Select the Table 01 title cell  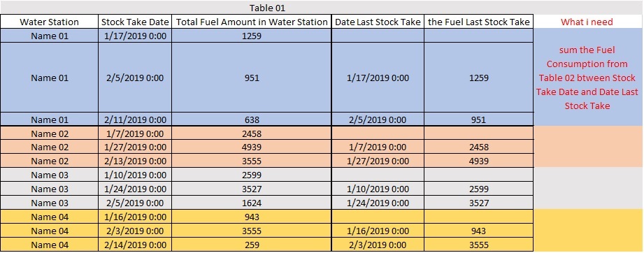[267, 8]
